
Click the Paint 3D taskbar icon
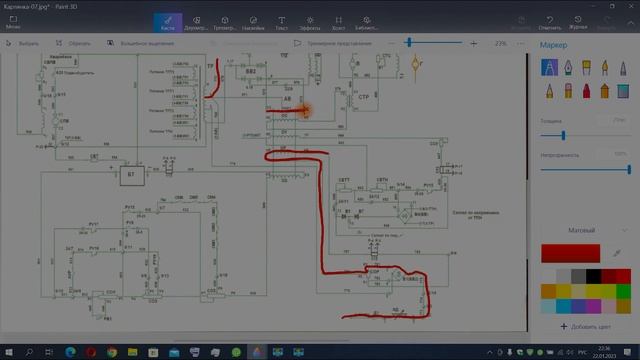[257, 352]
